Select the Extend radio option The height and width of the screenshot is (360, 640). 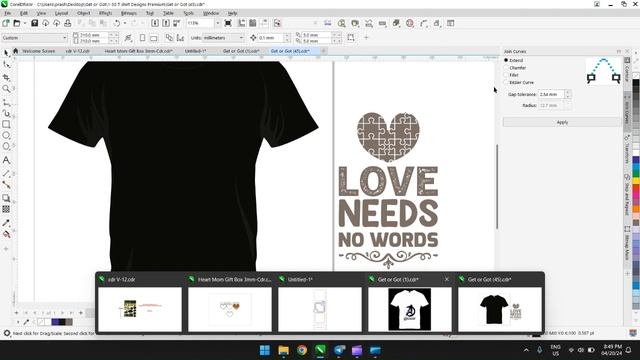coord(506,60)
